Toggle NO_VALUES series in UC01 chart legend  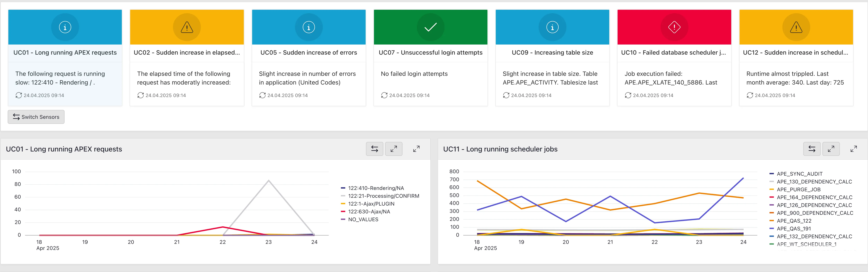[363, 219]
